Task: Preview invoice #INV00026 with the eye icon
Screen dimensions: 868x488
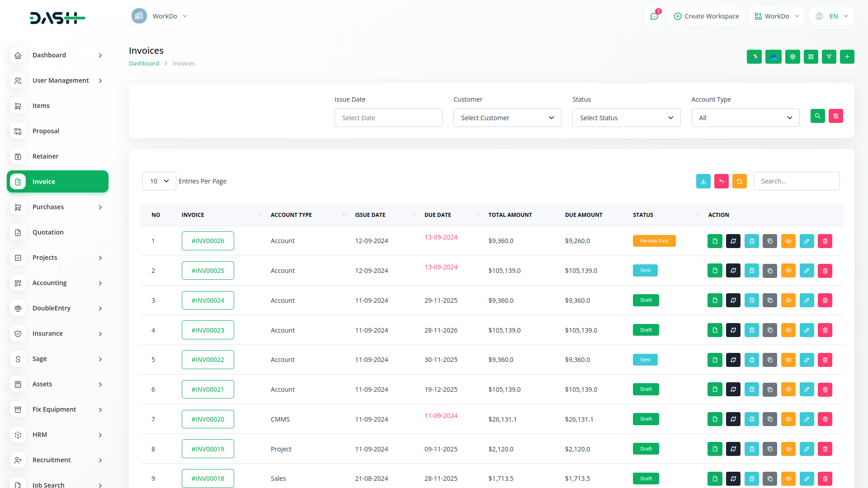Action: (x=788, y=241)
